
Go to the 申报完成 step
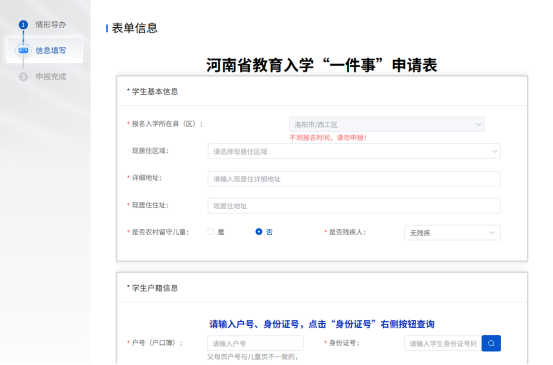[50, 77]
